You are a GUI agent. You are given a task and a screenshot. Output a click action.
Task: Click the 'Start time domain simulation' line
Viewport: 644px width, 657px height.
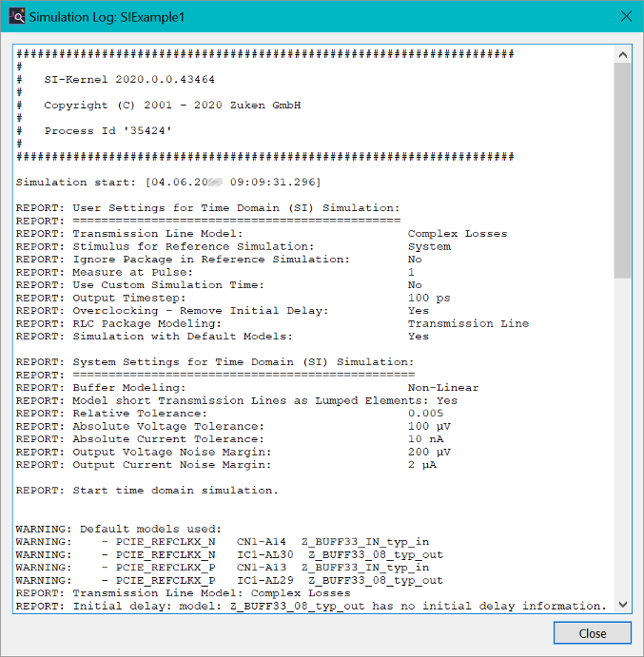(147, 491)
